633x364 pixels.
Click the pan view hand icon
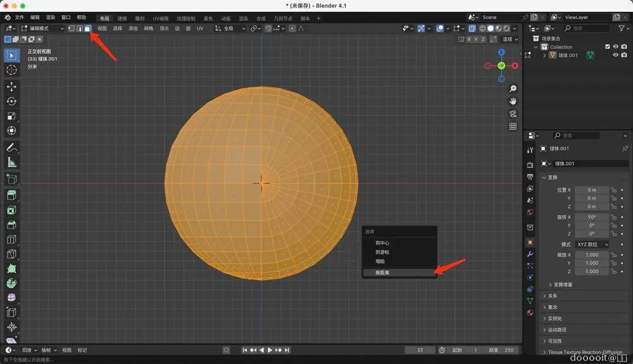tap(513, 101)
